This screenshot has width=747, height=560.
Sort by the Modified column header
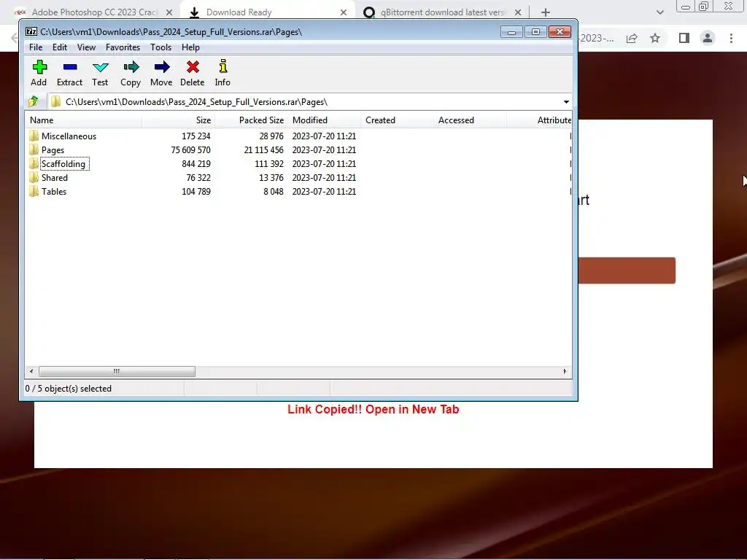[x=324, y=120]
